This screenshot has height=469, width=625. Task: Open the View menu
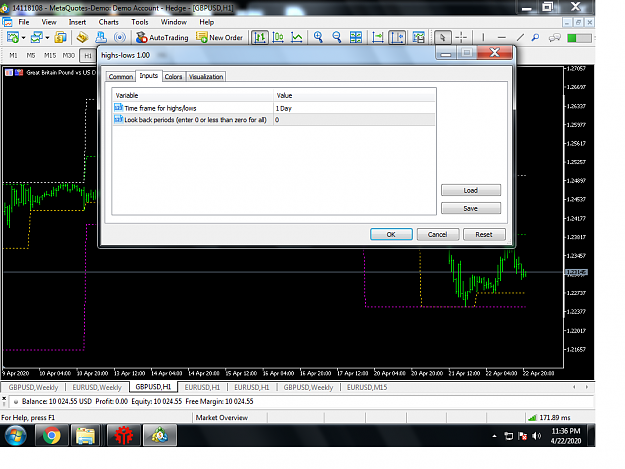tap(49, 22)
